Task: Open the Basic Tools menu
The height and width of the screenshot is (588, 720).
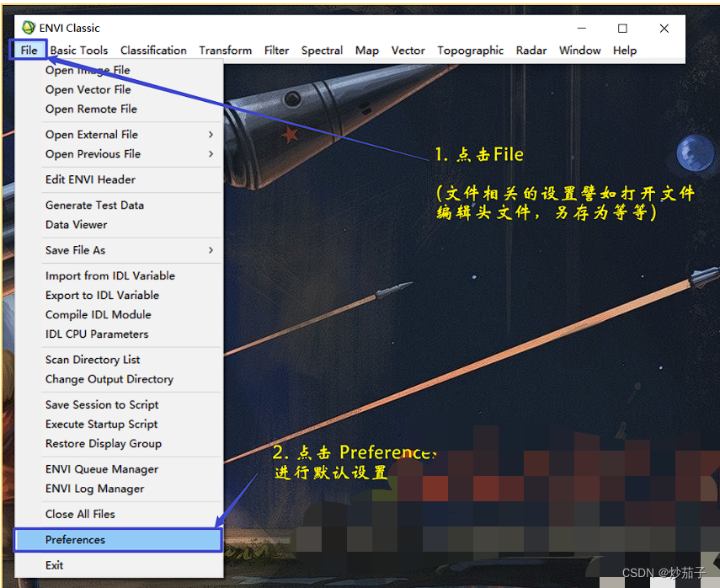Action: (79, 50)
